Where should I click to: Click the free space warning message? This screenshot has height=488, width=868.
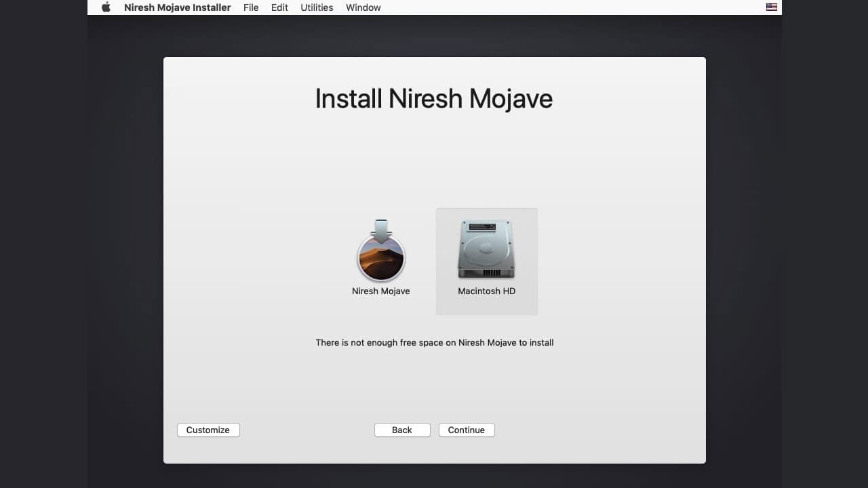(x=434, y=342)
